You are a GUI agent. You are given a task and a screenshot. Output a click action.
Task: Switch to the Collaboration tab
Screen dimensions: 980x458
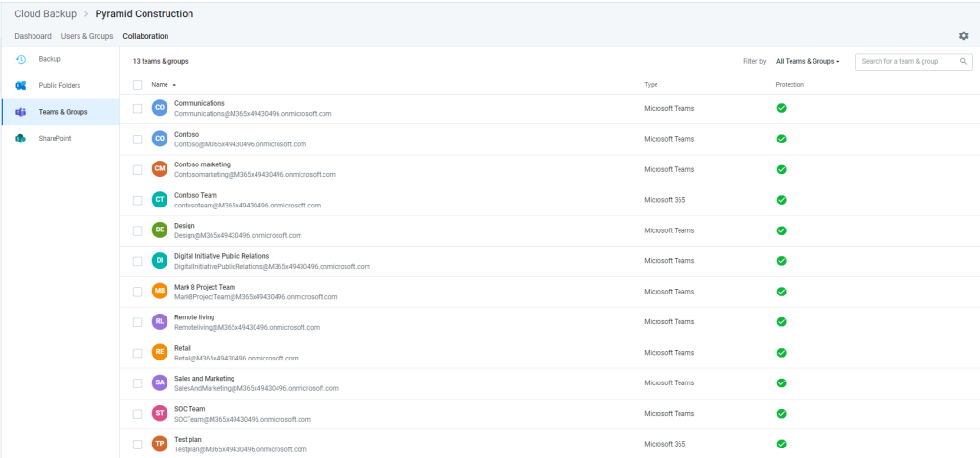click(x=145, y=37)
